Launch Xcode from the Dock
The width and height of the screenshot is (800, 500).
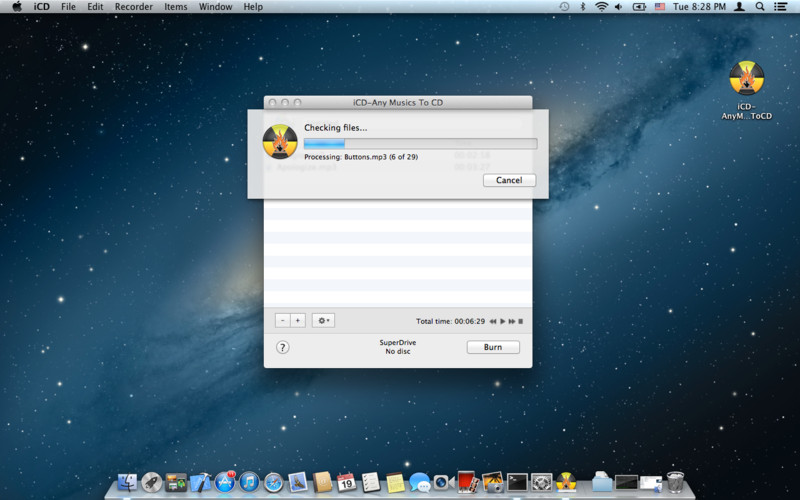200,482
